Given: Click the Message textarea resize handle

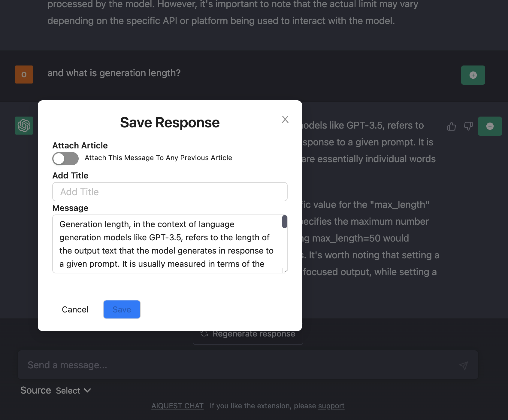Looking at the screenshot, I should pyautogui.click(x=285, y=271).
